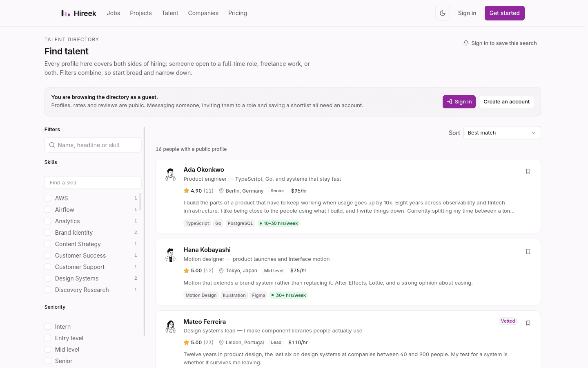This screenshot has width=588, height=368.
Task: Click the 10–30 hrs/week availability tag
Action: point(278,223)
